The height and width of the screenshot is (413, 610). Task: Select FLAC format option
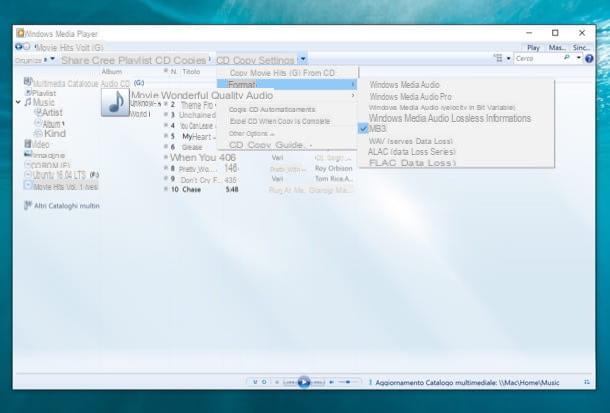pyautogui.click(x=456, y=163)
